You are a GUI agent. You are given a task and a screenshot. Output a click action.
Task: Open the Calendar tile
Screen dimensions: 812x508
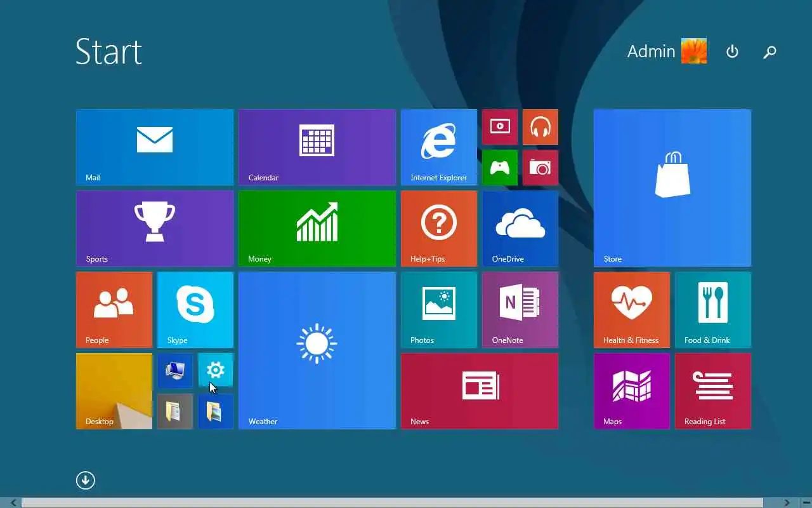click(x=317, y=147)
